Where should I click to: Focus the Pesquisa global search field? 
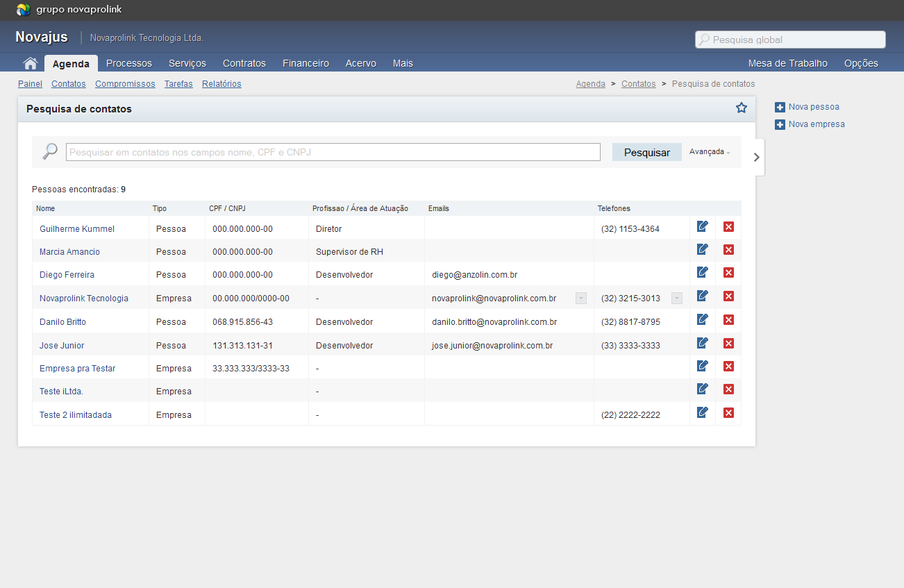pyautogui.click(x=795, y=40)
